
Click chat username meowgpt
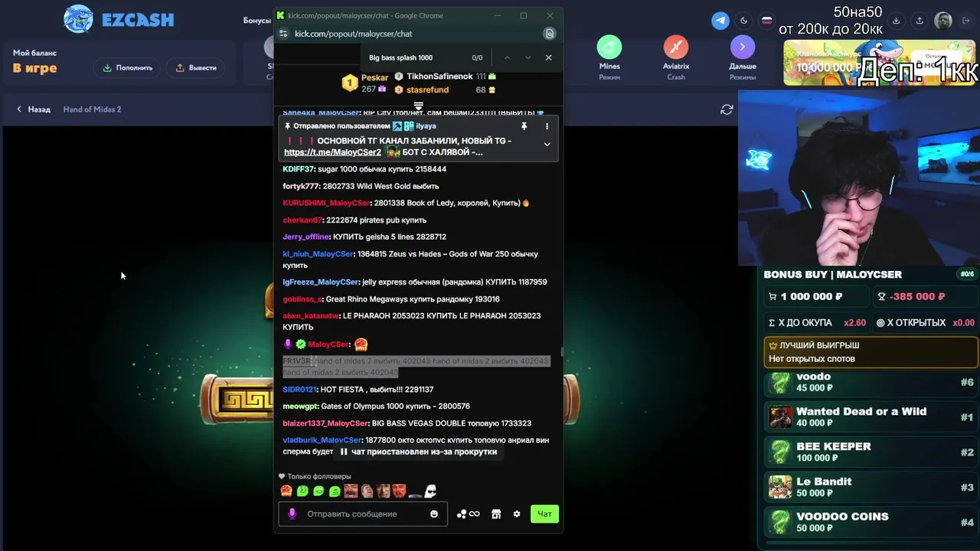299,406
